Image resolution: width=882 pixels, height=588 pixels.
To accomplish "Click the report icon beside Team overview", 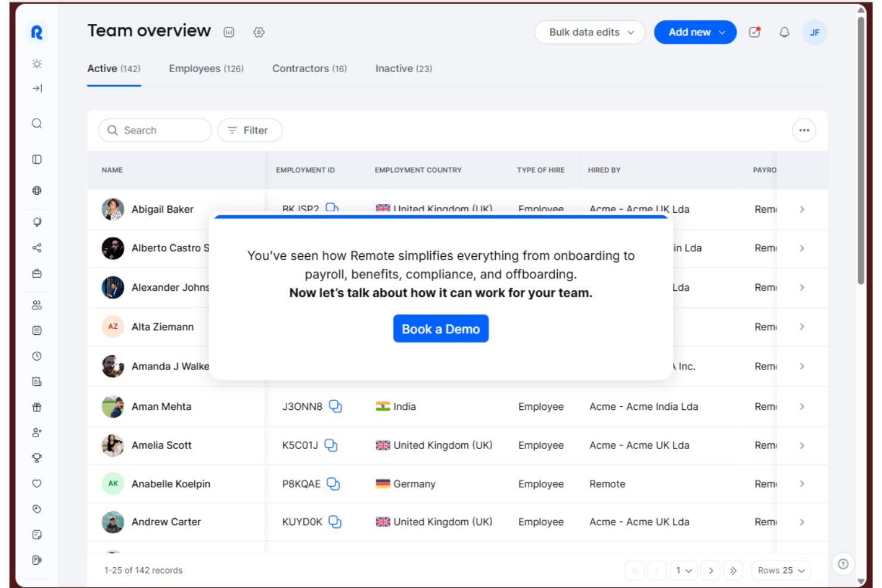I will tap(229, 32).
